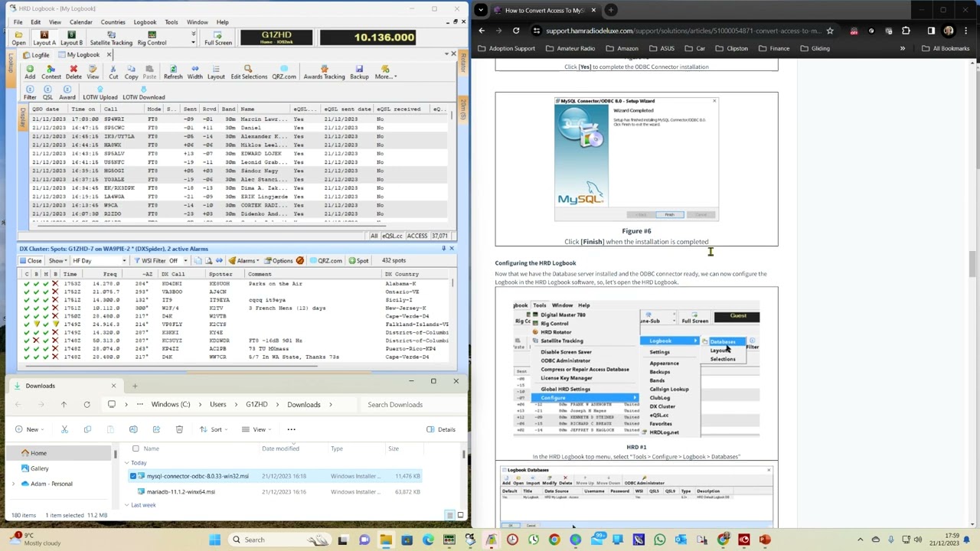Open Amateur Radio bookmark folder

pos(570,48)
